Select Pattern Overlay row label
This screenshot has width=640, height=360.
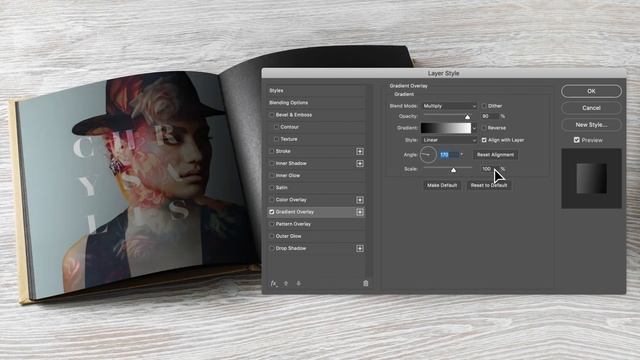tap(293, 224)
